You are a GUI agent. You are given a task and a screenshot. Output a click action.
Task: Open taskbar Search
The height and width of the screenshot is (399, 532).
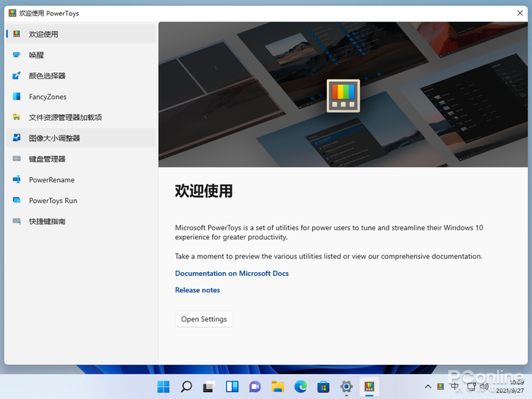click(186, 386)
